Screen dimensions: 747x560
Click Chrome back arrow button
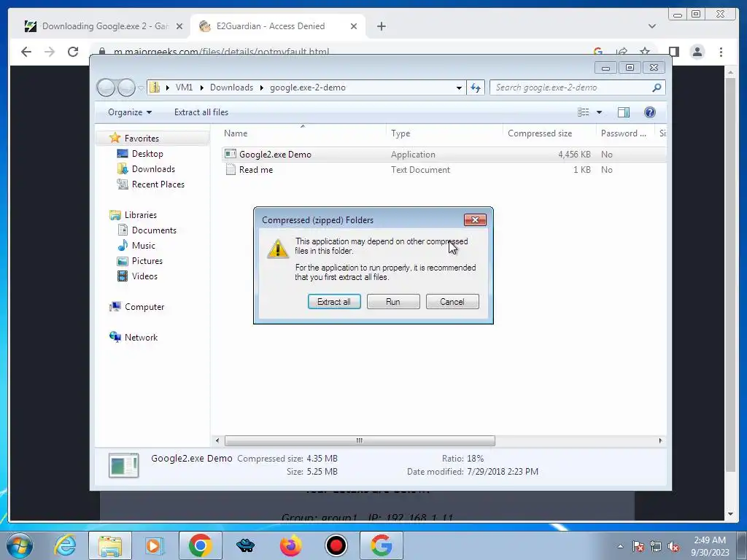pos(26,52)
